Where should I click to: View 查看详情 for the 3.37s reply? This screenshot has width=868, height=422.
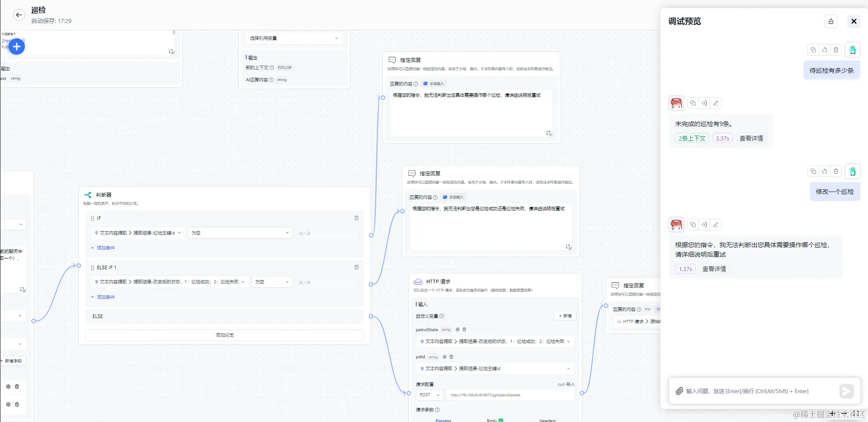[751, 139]
